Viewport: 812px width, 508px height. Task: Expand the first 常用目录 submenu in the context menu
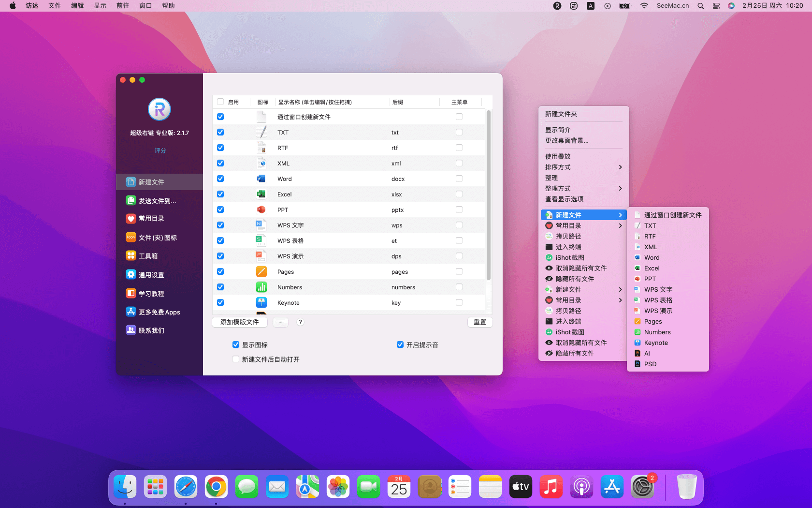tap(583, 225)
